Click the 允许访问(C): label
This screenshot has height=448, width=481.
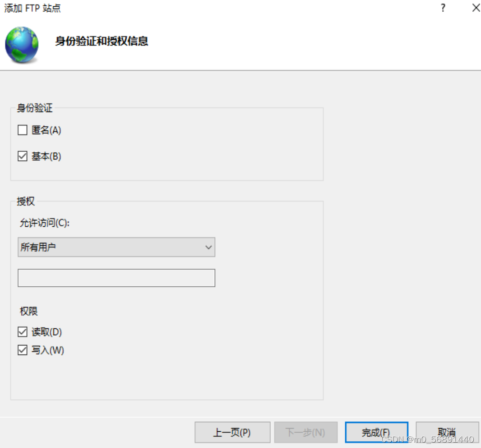[45, 223]
